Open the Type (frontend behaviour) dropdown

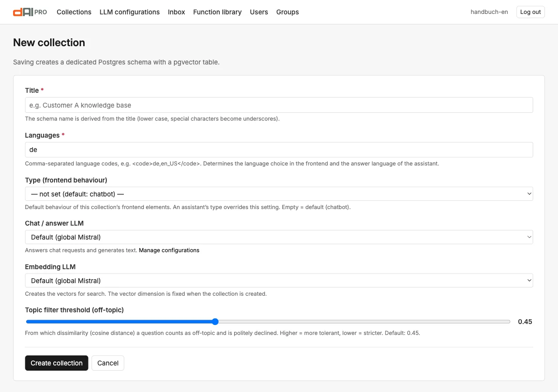[x=279, y=194]
